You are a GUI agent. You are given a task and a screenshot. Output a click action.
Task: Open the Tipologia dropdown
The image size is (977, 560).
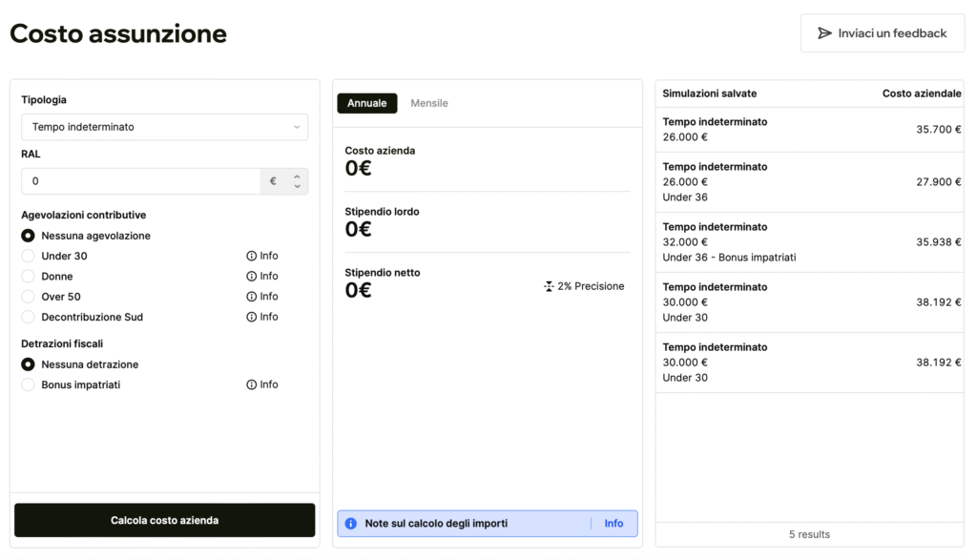coord(164,127)
